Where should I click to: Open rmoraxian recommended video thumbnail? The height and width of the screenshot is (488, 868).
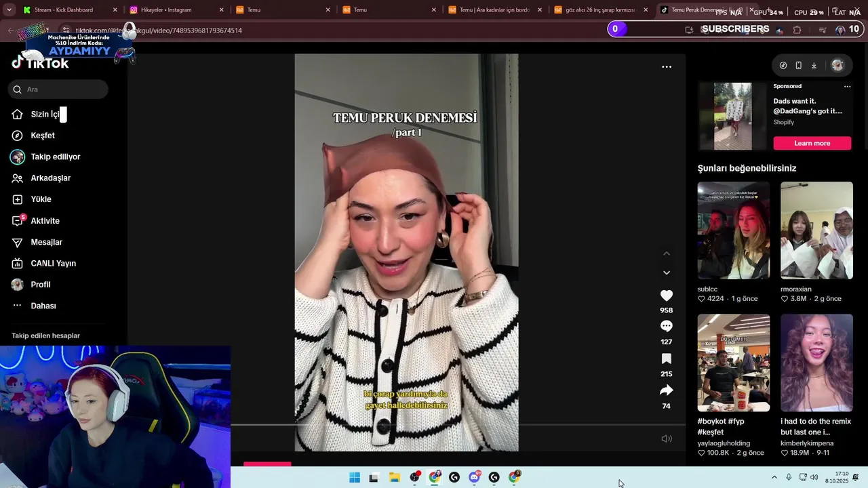(x=816, y=230)
